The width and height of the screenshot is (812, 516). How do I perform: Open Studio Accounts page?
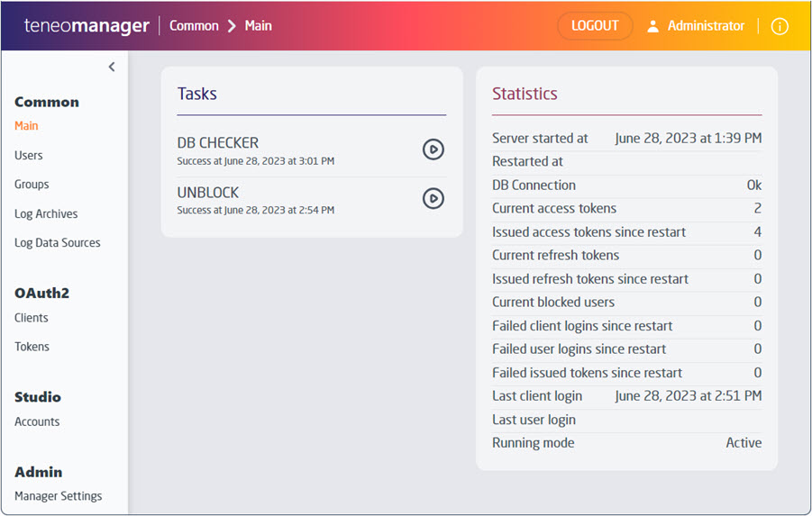point(37,421)
